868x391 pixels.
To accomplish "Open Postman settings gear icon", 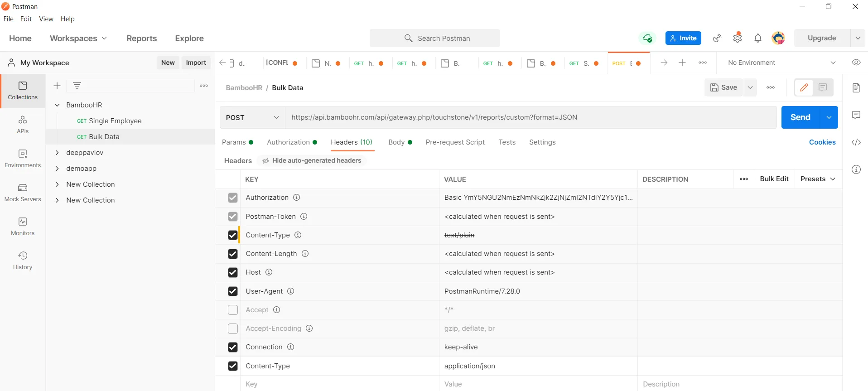I will coord(738,38).
